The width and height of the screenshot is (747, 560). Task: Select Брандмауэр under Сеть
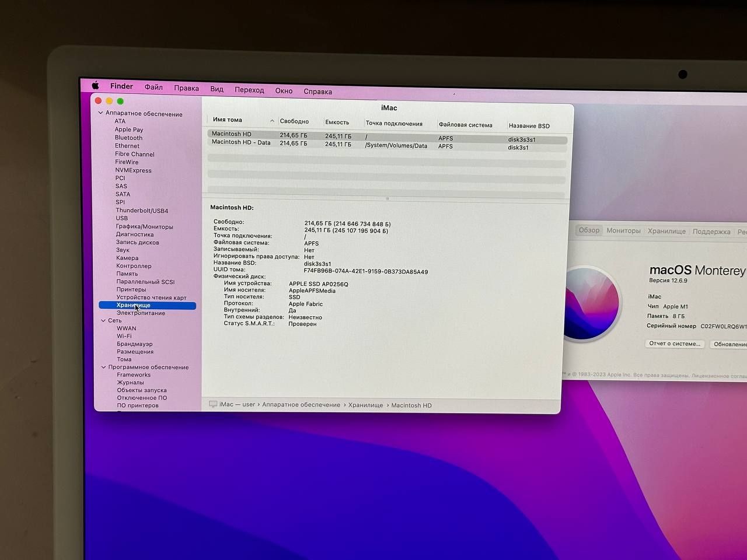134,344
